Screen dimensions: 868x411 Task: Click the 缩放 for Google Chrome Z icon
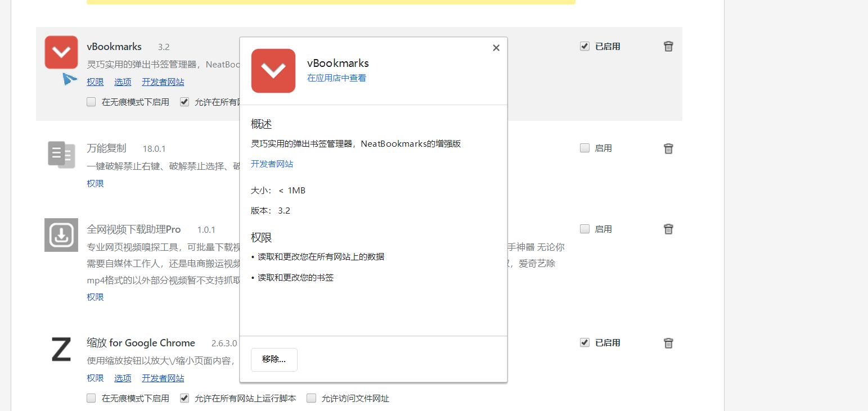[x=61, y=349]
